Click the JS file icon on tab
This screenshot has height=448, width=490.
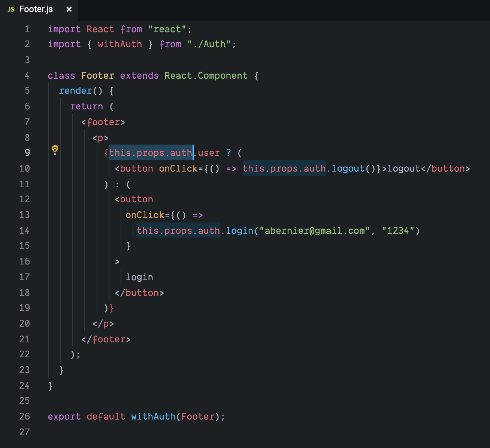click(x=11, y=9)
